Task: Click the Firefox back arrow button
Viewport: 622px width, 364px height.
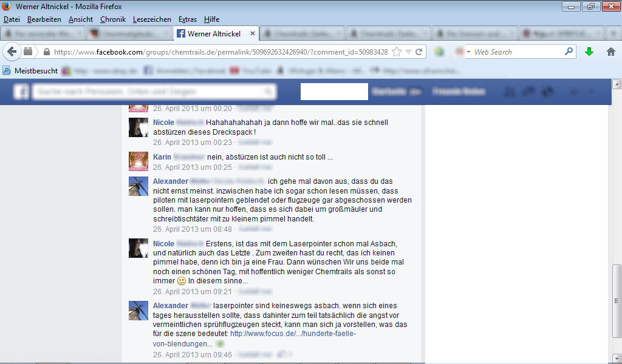Action: click(12, 52)
